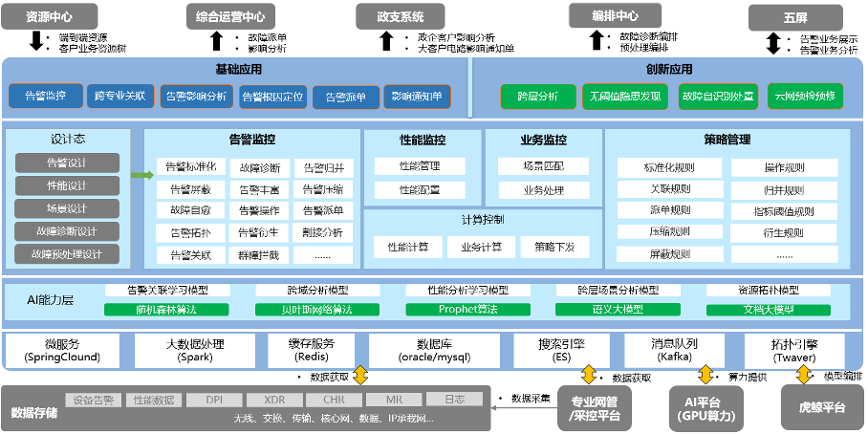The height and width of the screenshot is (434, 868).
Task: Select the 大数据处理 (Spark) box
Action: [195, 351]
